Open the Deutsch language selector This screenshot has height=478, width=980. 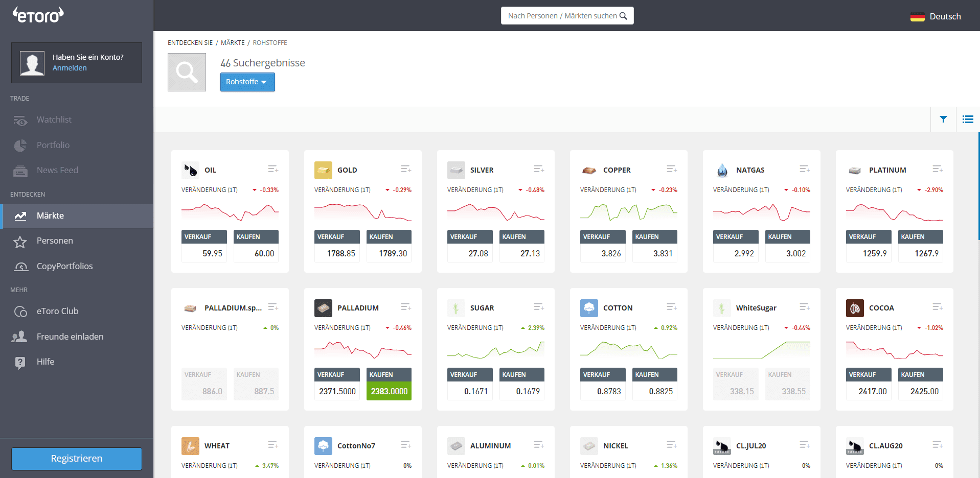[x=936, y=16]
